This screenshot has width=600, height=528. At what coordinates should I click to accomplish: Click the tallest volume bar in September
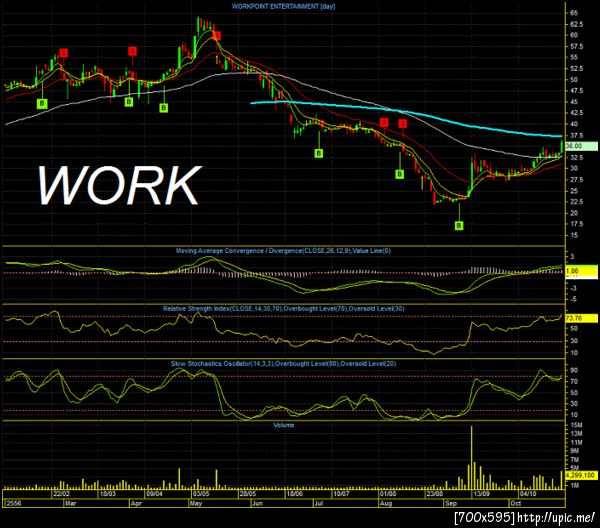click(x=471, y=457)
